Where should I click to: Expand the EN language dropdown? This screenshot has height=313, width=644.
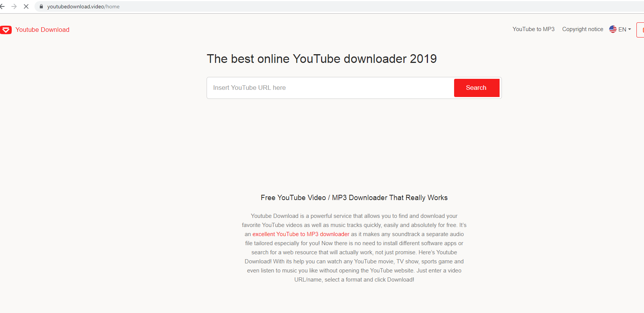[x=622, y=29]
